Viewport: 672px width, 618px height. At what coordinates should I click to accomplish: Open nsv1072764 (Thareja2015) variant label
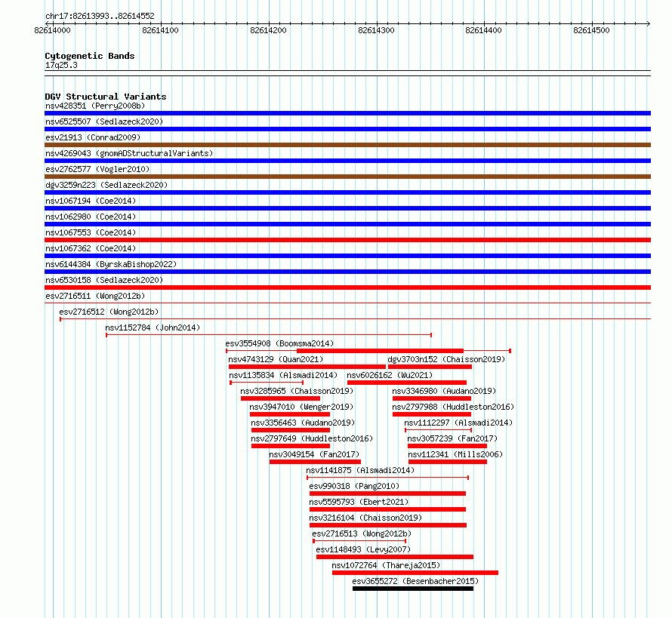pyautogui.click(x=386, y=565)
